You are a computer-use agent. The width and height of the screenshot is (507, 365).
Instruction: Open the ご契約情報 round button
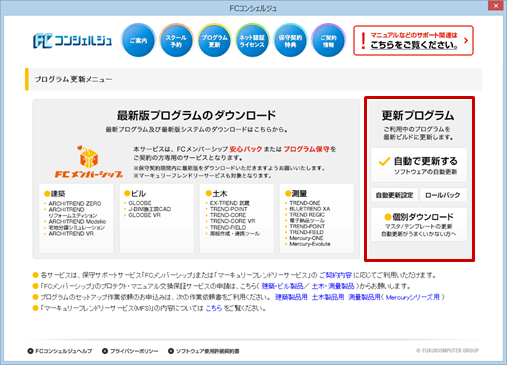[328, 40]
